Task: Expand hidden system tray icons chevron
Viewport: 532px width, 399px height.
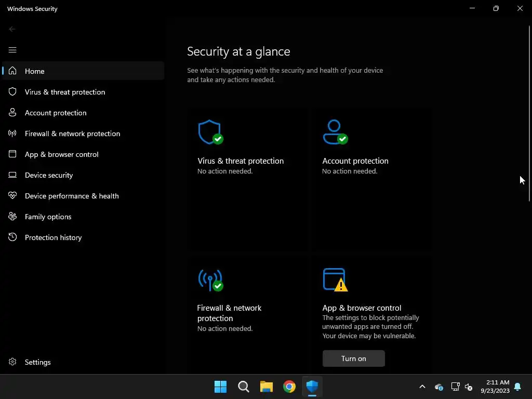Action: (x=422, y=387)
